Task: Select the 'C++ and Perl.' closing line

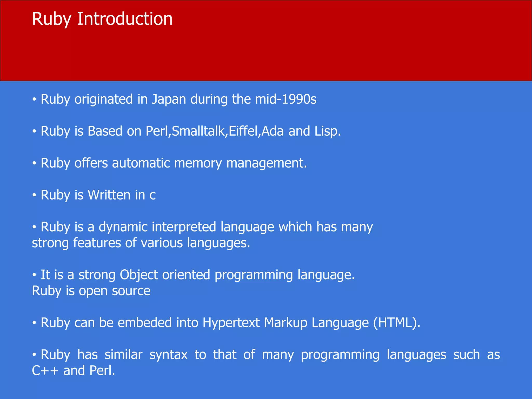Action: pyautogui.click(x=74, y=370)
